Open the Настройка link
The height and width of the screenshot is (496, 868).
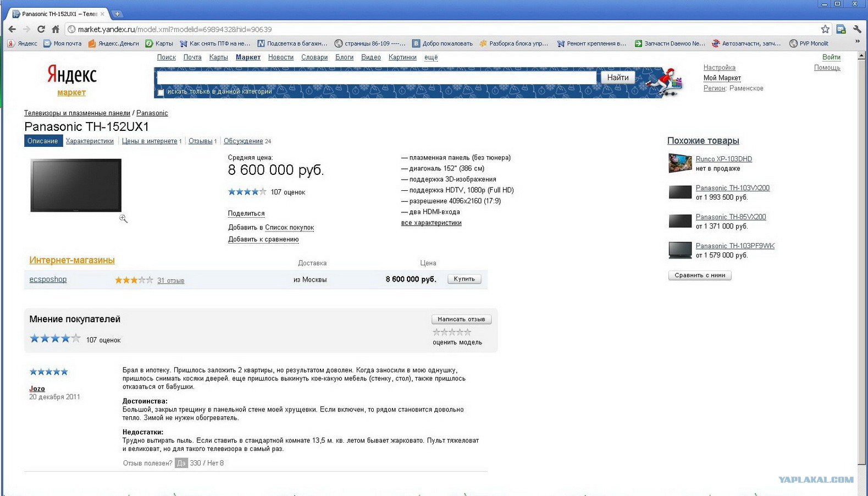720,68
